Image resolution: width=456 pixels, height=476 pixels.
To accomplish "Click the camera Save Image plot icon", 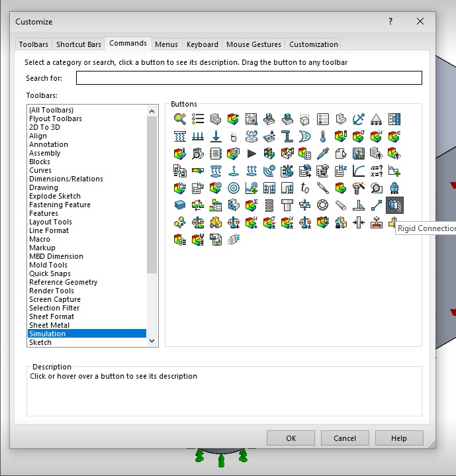I will point(234,154).
